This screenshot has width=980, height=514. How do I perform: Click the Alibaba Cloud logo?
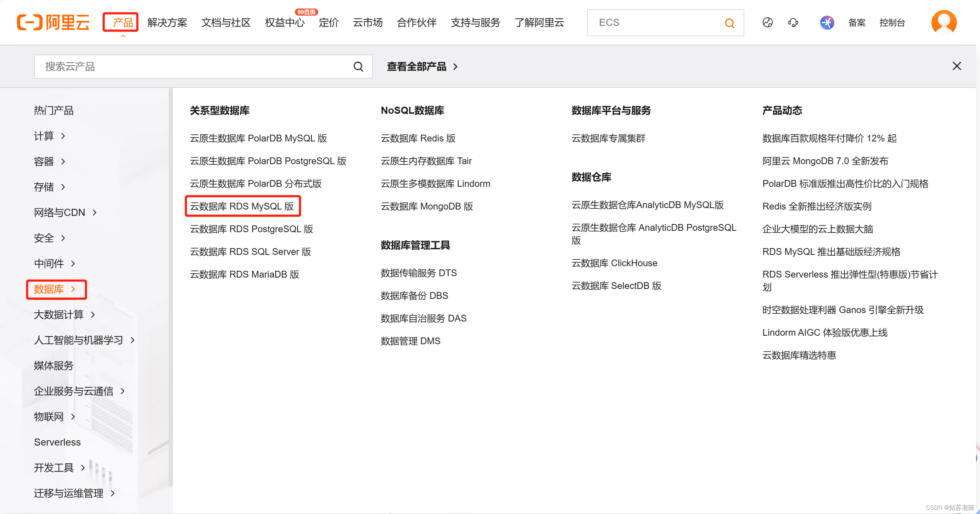tap(53, 22)
